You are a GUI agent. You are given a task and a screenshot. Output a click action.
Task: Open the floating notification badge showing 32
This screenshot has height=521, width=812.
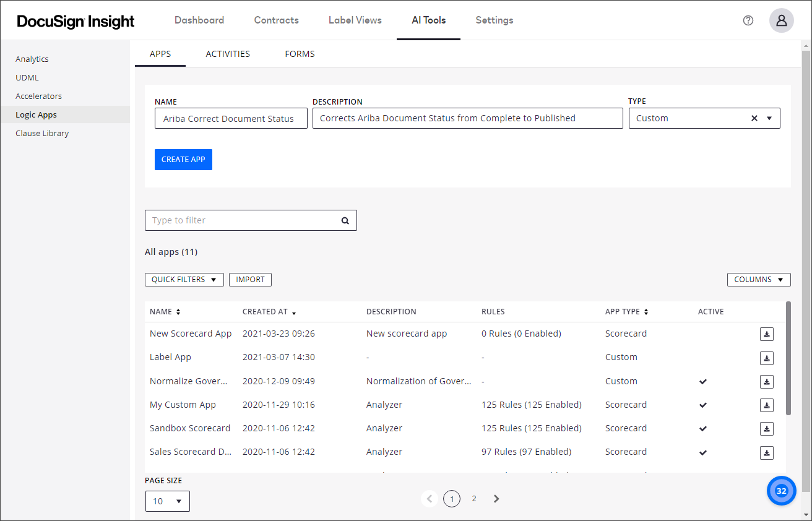(x=781, y=490)
